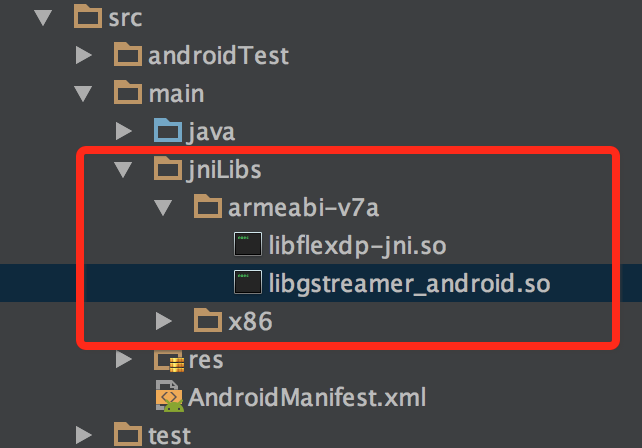642x448 pixels.
Task: Click the AndroidManifest.xml Android file icon
Action: tap(170, 396)
